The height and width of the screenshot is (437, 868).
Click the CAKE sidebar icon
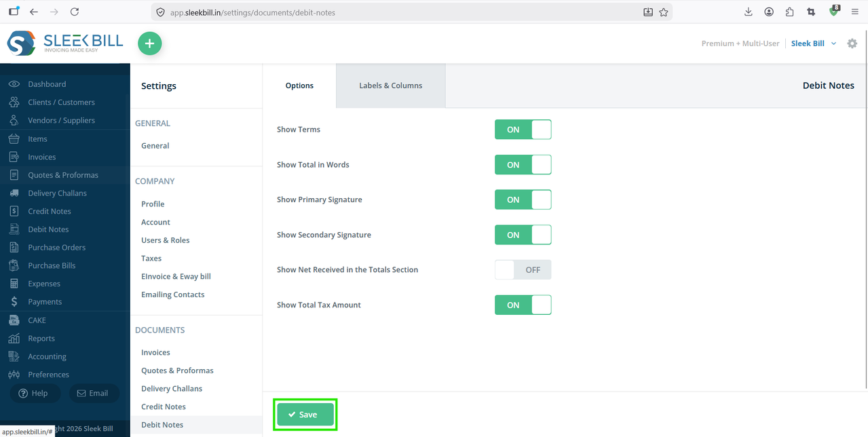(14, 320)
